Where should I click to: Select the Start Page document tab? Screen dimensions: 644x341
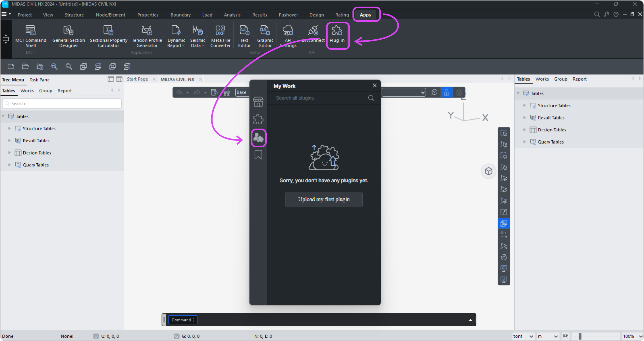point(137,79)
